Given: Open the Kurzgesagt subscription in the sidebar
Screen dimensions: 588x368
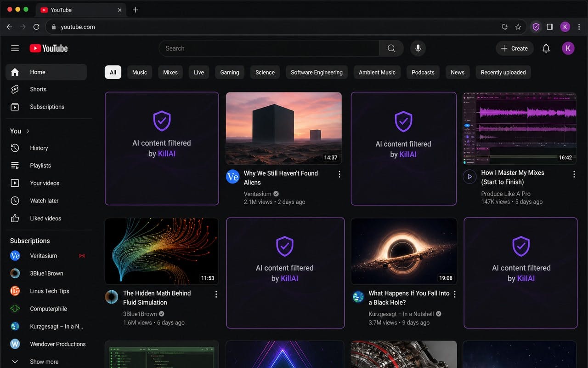Looking at the screenshot, I should click(48, 326).
